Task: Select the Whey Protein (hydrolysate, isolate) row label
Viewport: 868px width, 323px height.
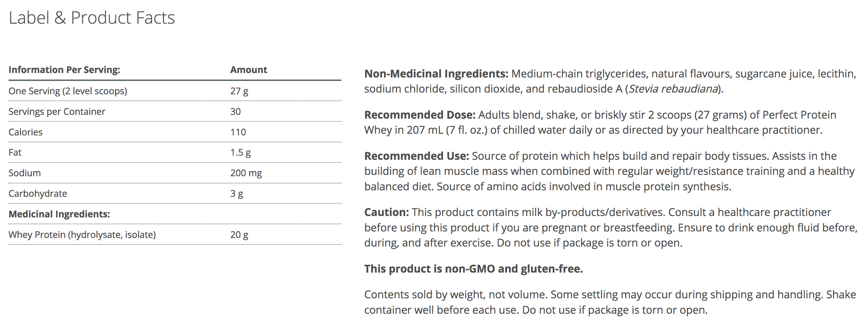Action: point(82,235)
